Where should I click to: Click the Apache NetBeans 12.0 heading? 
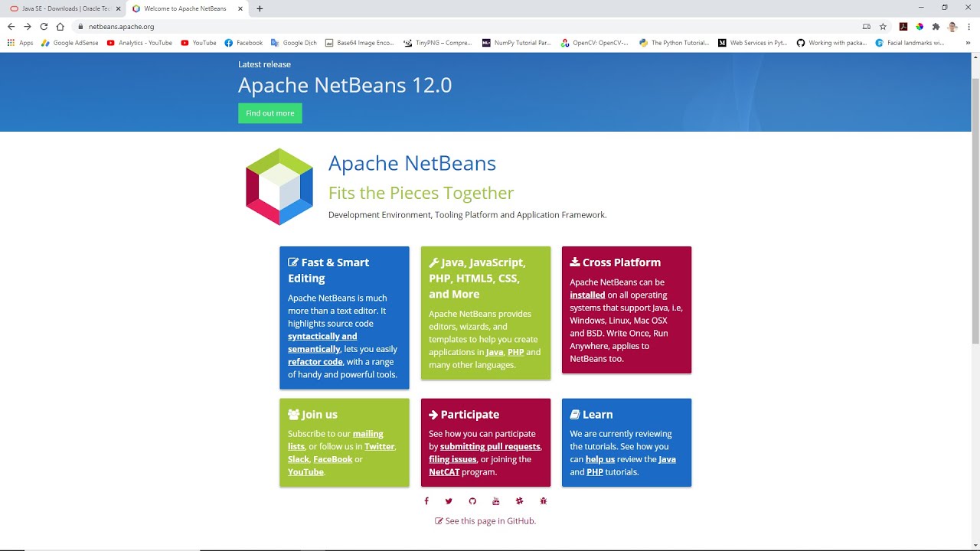(x=345, y=85)
